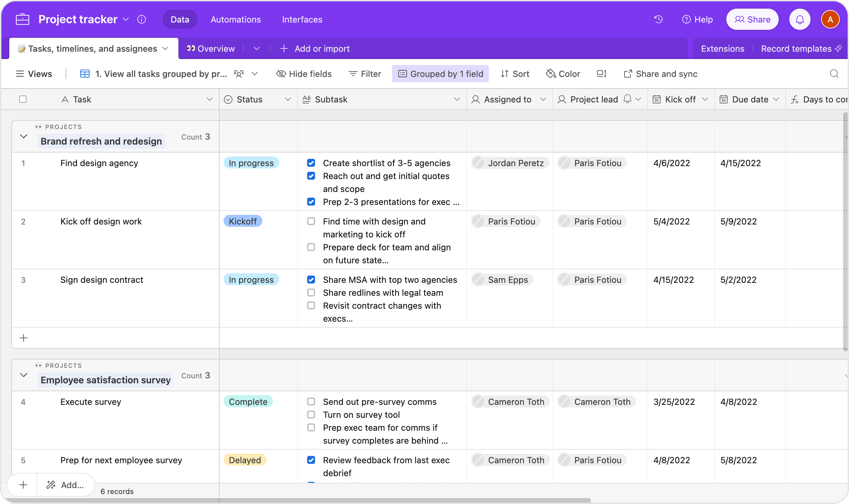This screenshot has height=504, width=849.
Task: Uncheck Create shortlist of 3-5 agencies
Action: [311, 163]
